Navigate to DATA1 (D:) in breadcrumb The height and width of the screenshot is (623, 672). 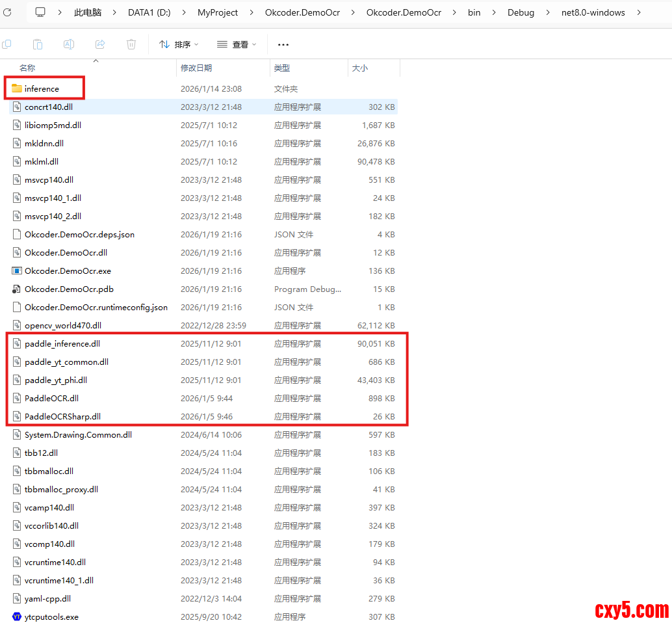click(149, 12)
